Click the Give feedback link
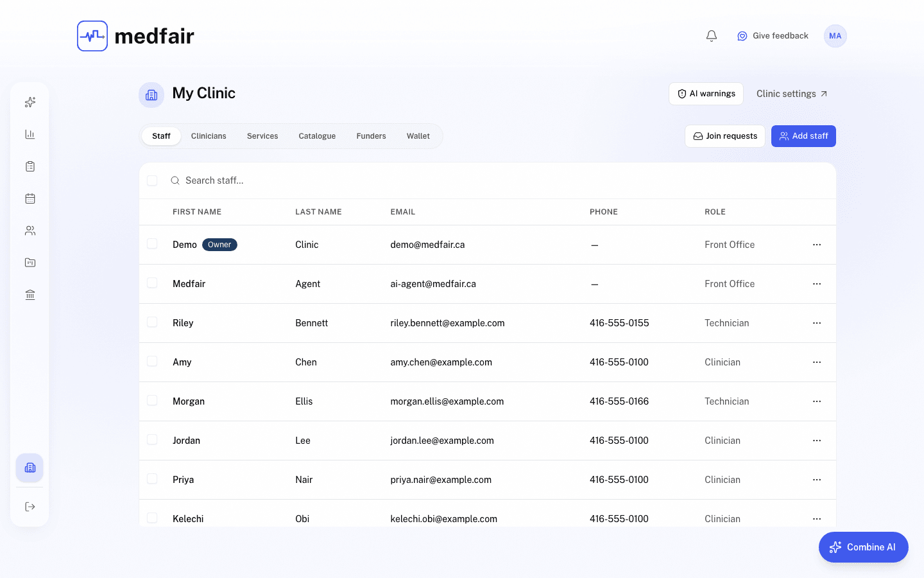The height and width of the screenshot is (578, 924). pyautogui.click(x=773, y=36)
